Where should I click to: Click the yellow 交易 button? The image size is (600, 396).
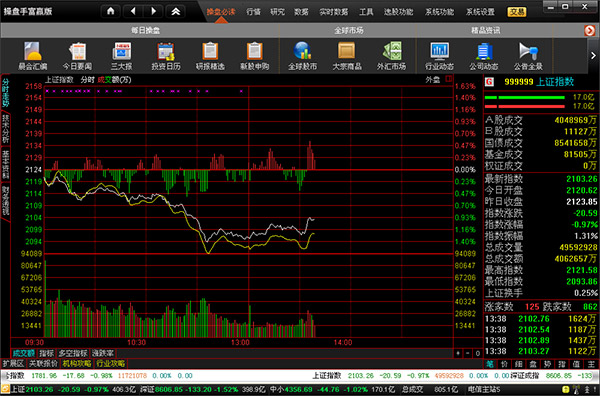click(517, 12)
